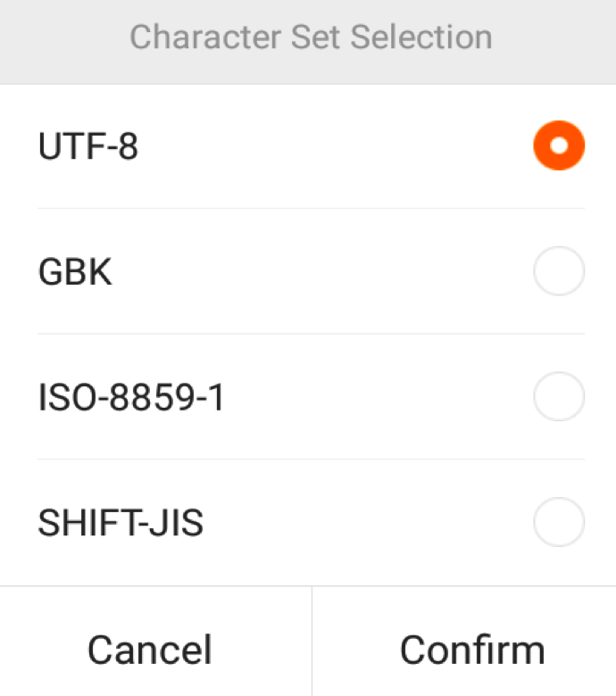Tap the UTF-8 text label
The image size is (616, 696).
pos(88,146)
